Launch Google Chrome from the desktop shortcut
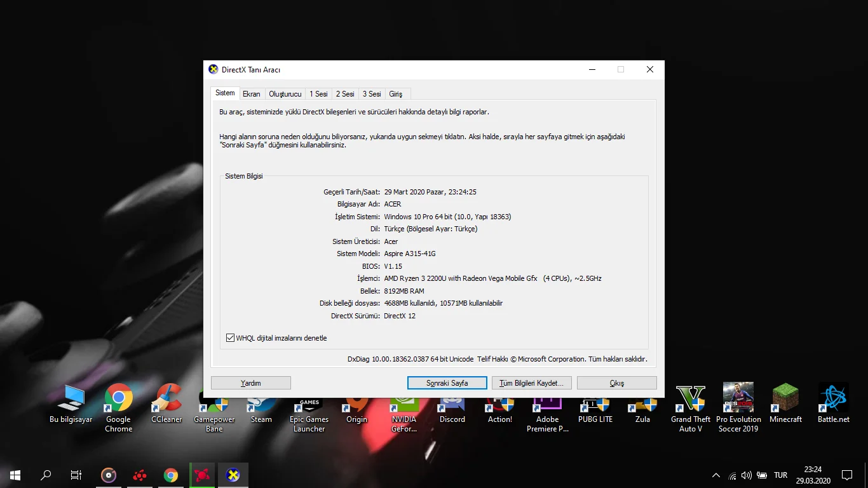 coord(118,407)
